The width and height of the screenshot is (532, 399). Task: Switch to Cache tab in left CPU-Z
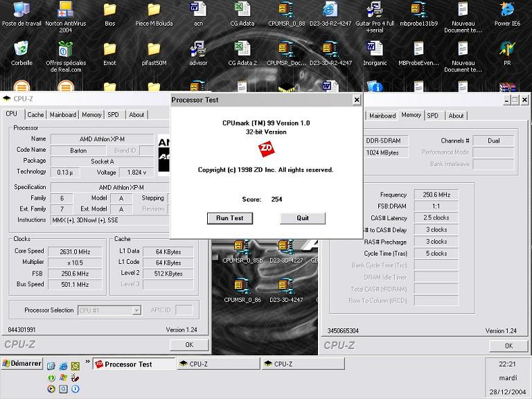click(35, 115)
